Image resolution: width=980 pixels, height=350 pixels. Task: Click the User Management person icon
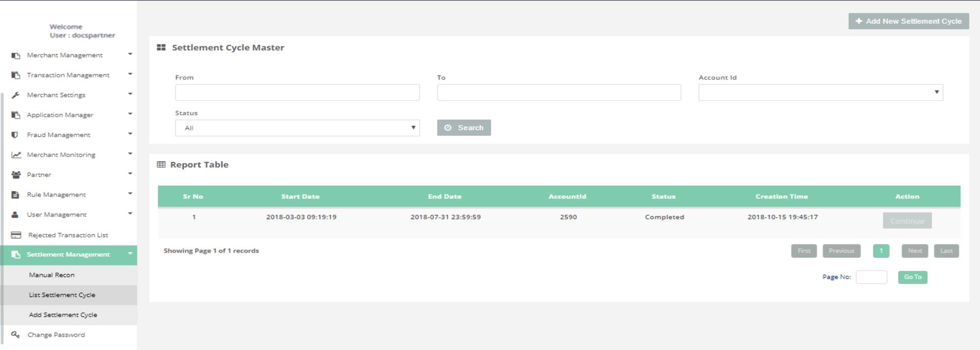coord(15,215)
